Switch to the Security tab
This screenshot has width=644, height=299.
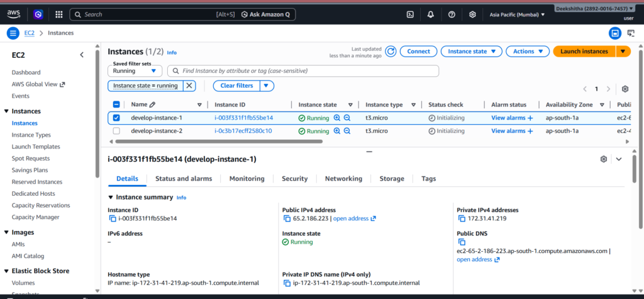pos(294,179)
